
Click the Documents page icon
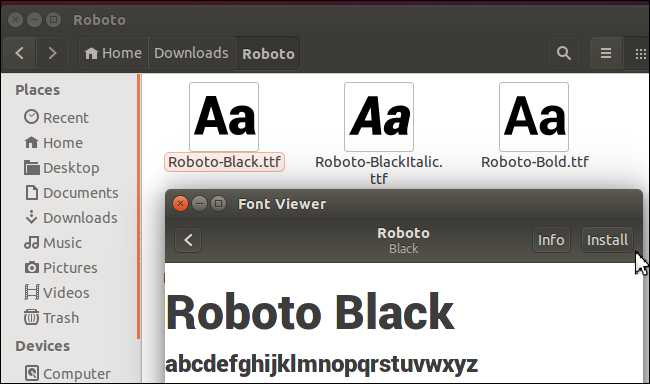coord(32,193)
